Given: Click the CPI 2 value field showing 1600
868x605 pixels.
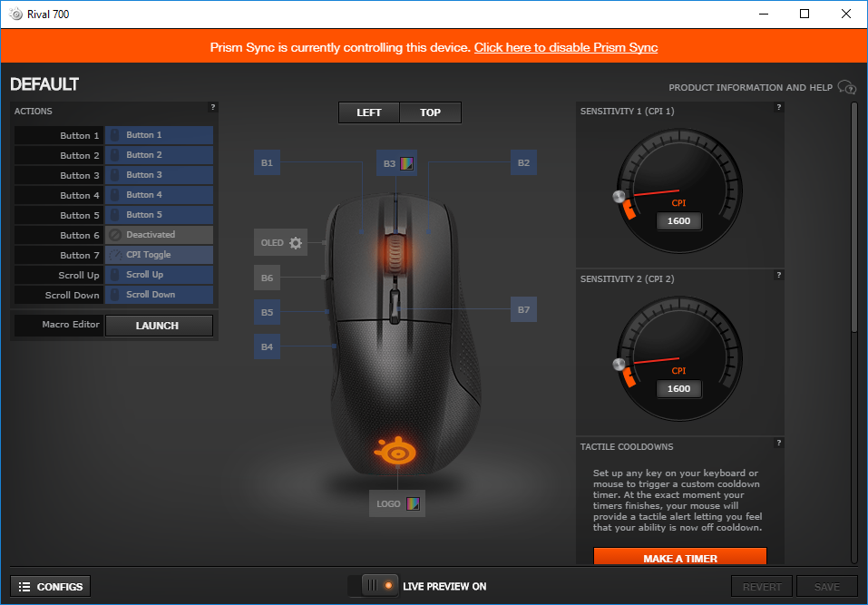Looking at the screenshot, I should pos(678,388).
